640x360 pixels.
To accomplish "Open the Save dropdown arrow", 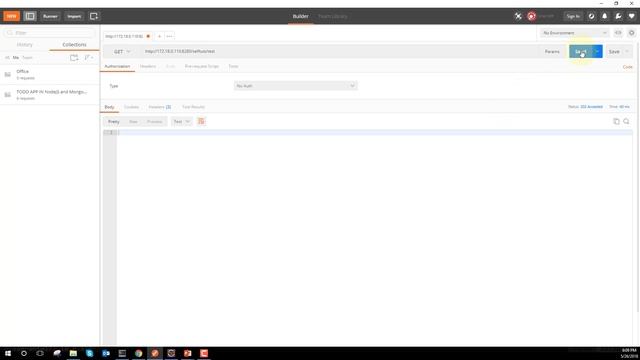I will (627, 51).
